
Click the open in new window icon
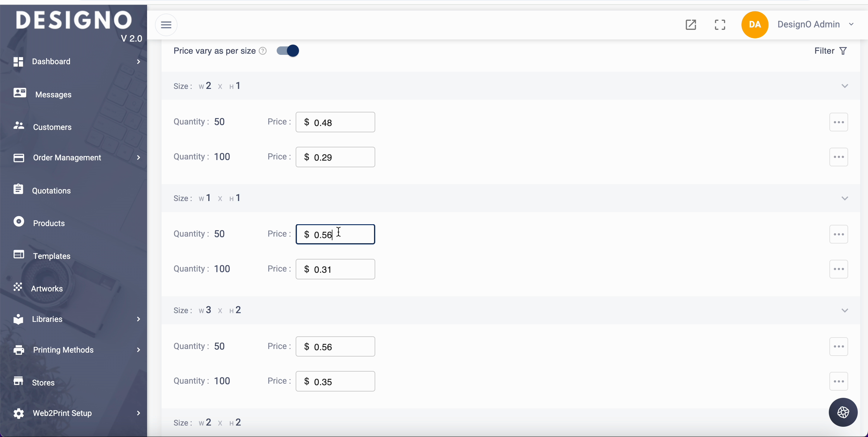[x=691, y=25]
